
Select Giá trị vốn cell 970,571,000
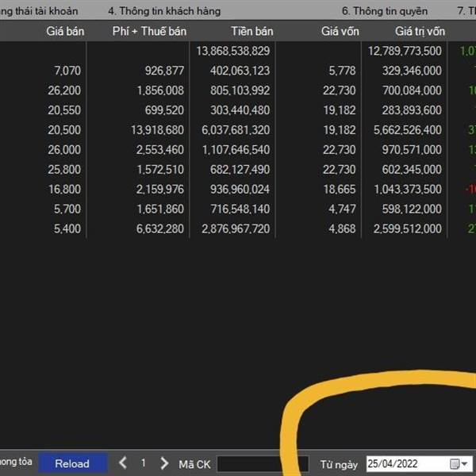click(x=412, y=150)
